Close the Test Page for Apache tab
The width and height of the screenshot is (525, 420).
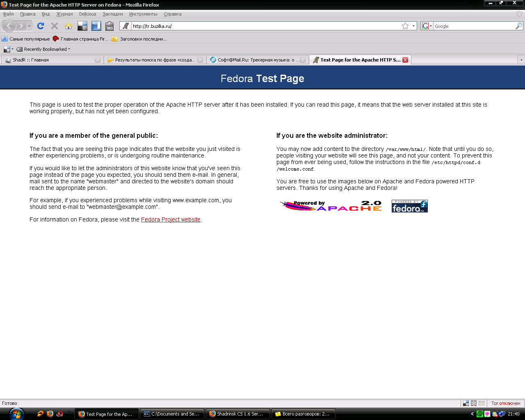click(x=405, y=60)
